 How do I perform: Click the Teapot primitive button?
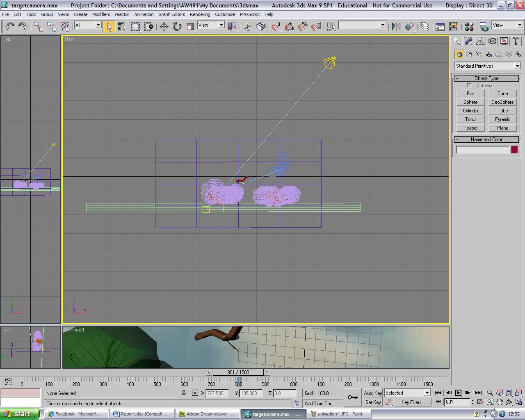click(x=470, y=128)
